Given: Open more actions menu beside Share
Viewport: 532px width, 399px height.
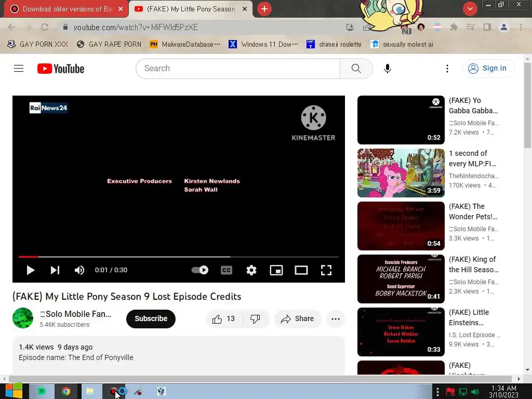Looking at the screenshot, I should pyautogui.click(x=336, y=319).
